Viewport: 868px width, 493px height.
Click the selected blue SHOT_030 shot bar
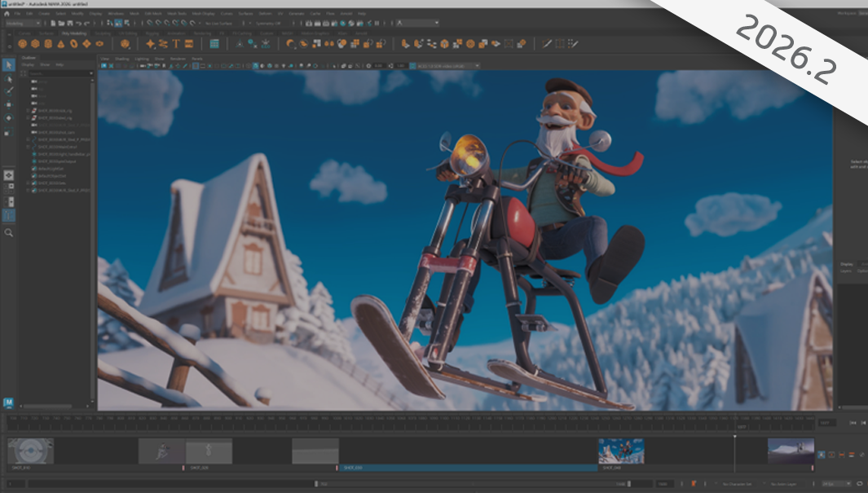tap(469, 468)
